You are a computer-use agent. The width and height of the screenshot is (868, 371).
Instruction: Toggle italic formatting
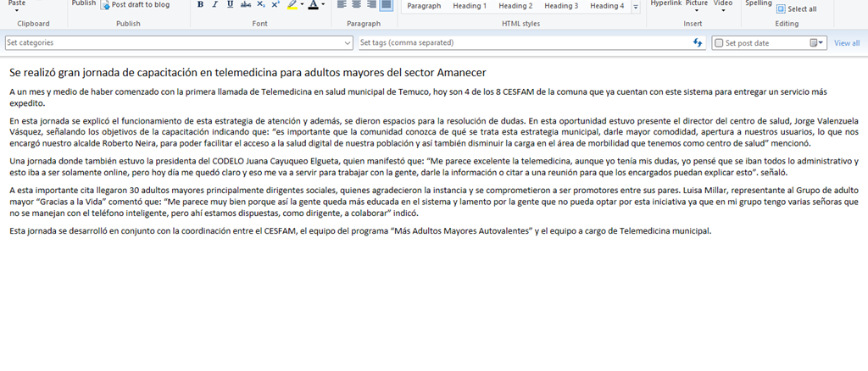pos(215,5)
